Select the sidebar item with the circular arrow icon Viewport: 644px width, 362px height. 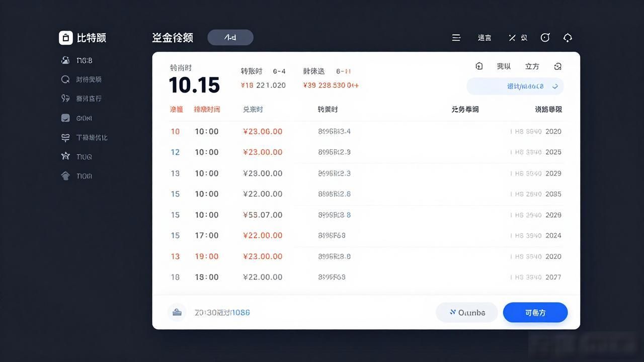(x=82, y=79)
